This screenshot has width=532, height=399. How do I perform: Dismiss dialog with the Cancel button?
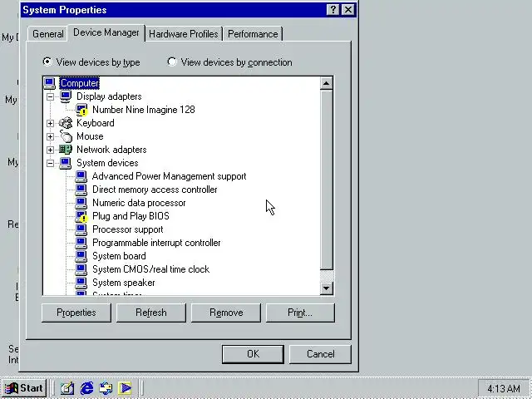(x=320, y=354)
